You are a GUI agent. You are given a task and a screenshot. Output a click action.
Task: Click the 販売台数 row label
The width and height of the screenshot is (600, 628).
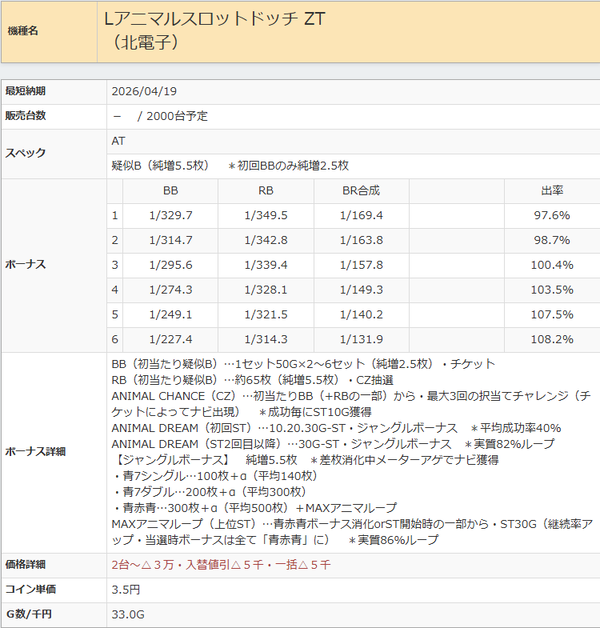(25, 116)
